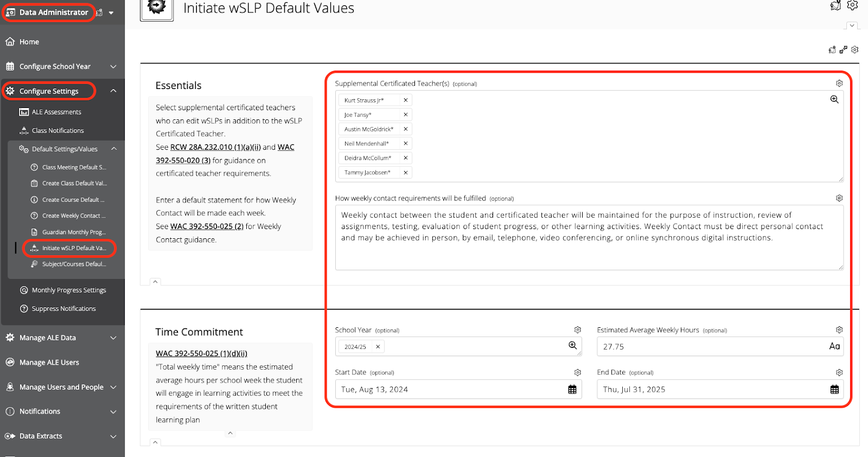
Task: Open the WAC 392-550-025 (2) link
Action: click(x=207, y=226)
